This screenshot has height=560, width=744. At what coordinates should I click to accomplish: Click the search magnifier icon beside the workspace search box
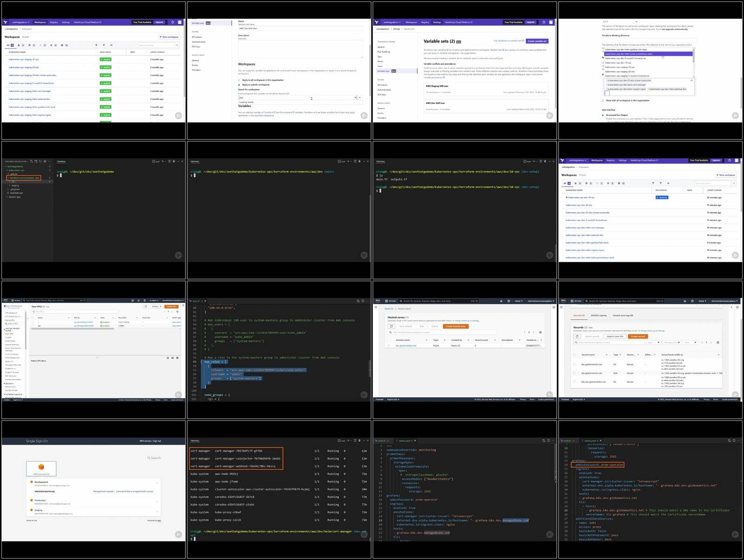click(177, 45)
